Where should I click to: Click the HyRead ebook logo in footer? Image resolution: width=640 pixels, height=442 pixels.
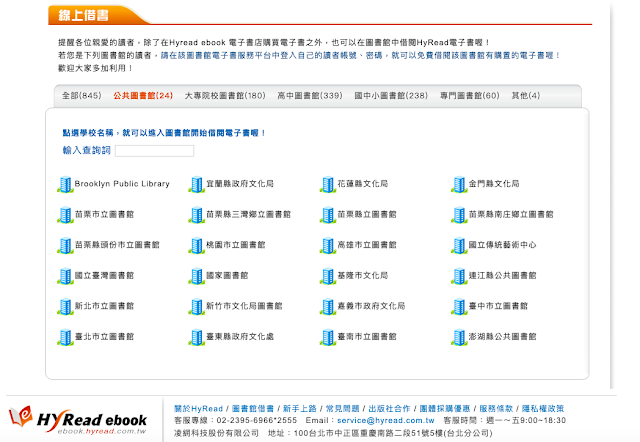(x=78, y=420)
